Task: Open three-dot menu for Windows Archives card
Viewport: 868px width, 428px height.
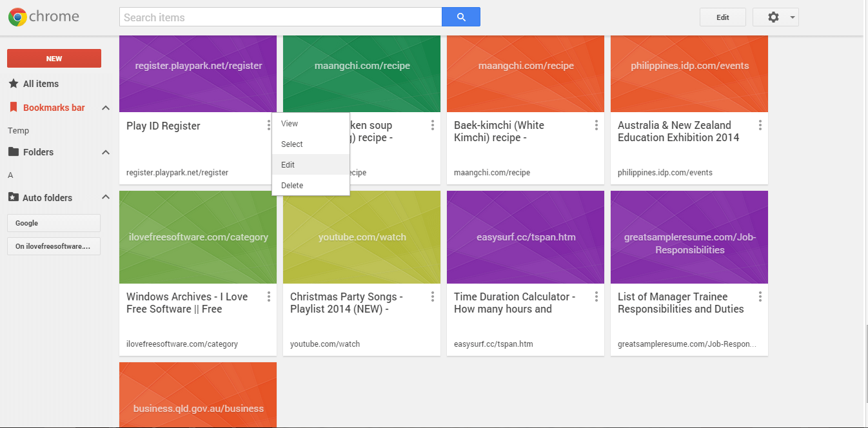Action: point(269,297)
